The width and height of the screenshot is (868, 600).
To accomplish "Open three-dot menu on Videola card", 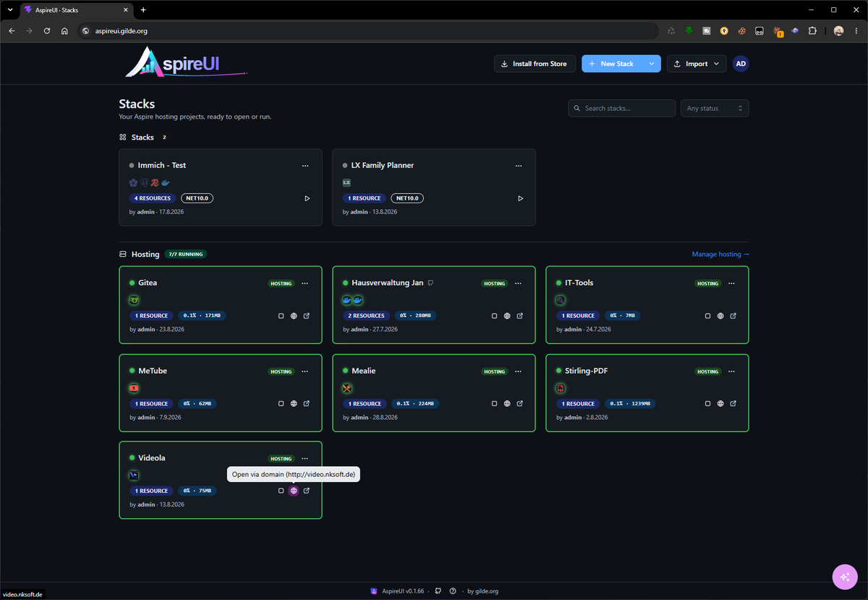I will click(305, 459).
